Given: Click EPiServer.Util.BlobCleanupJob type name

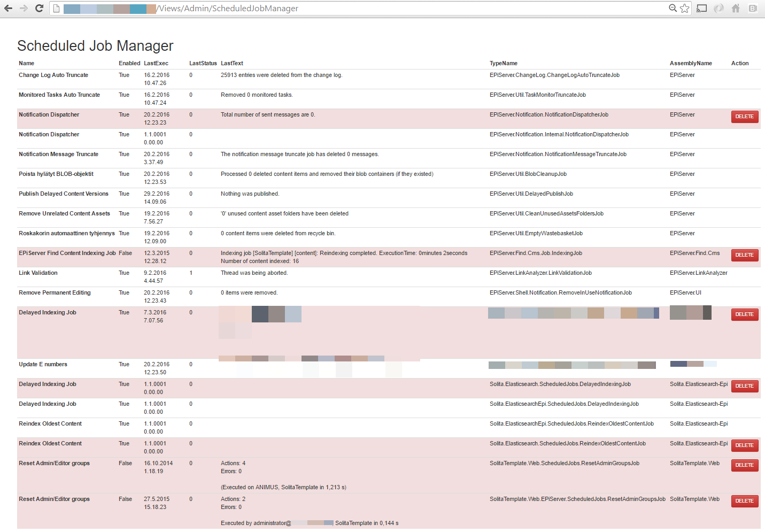Looking at the screenshot, I should pyautogui.click(x=528, y=174).
